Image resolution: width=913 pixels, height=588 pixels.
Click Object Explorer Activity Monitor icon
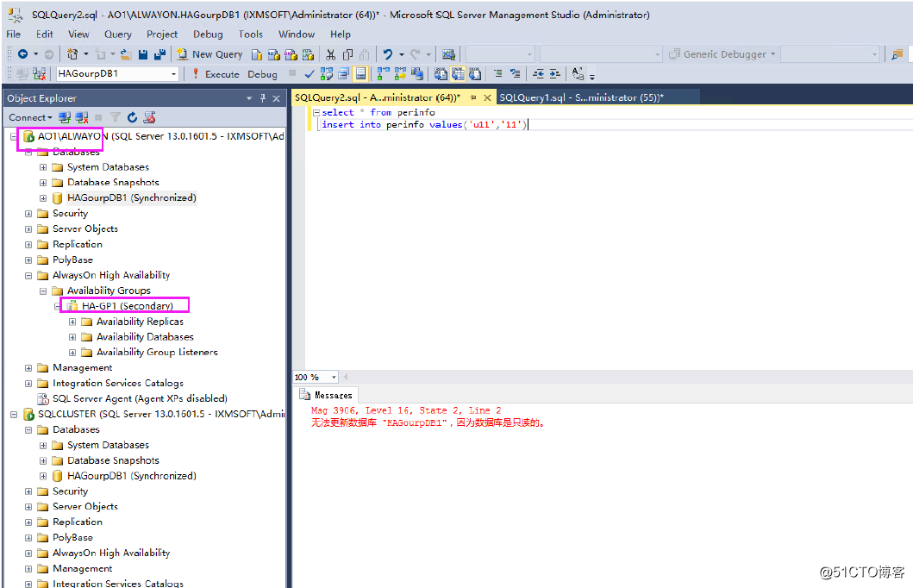150,117
